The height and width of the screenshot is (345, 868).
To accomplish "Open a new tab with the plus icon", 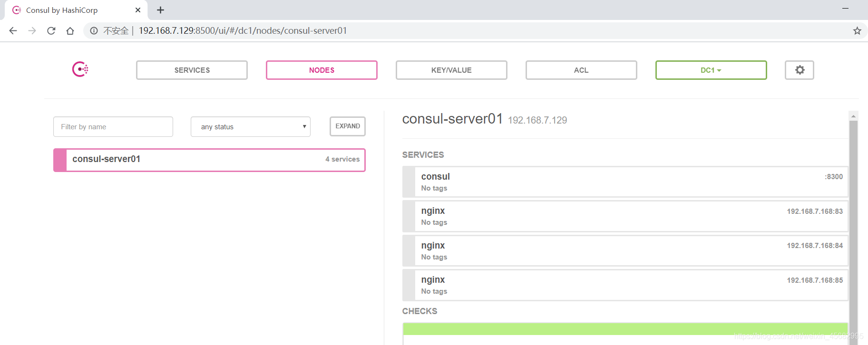I will click(160, 10).
